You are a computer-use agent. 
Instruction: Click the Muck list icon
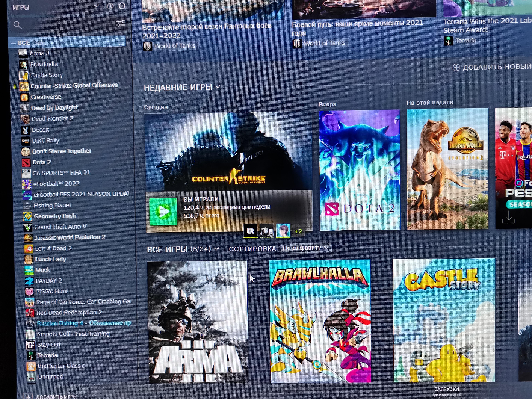point(29,270)
